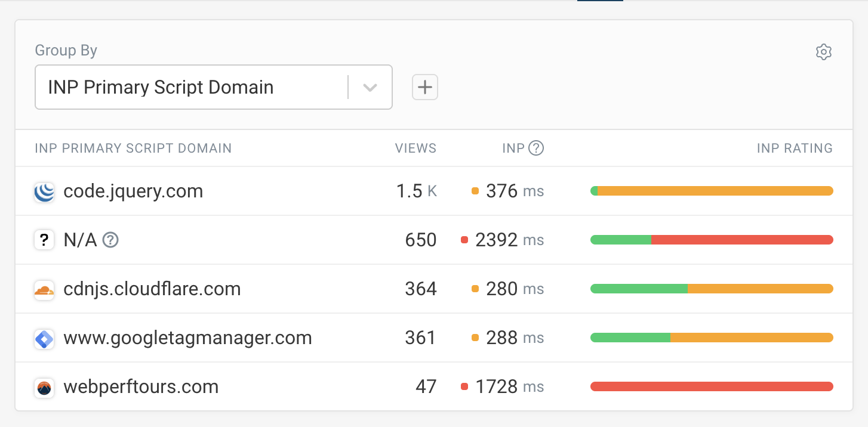Click the Cloudflare logo icon
868x427 pixels.
pyautogui.click(x=45, y=289)
